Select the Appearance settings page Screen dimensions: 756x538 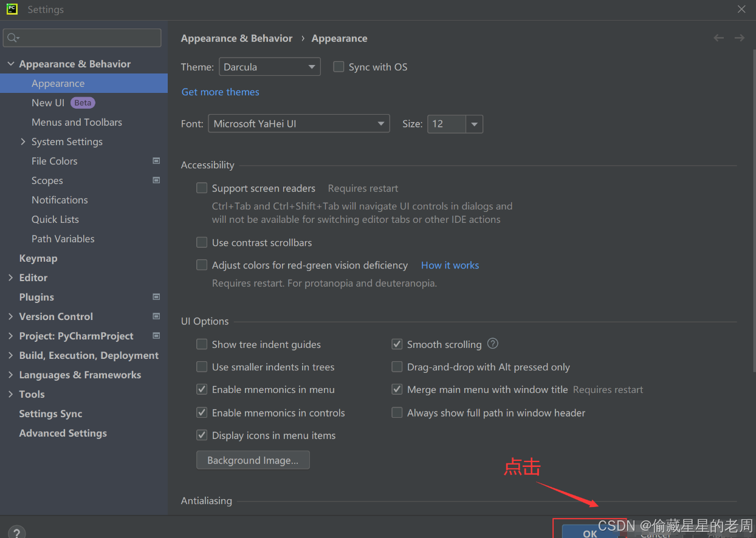84,83
